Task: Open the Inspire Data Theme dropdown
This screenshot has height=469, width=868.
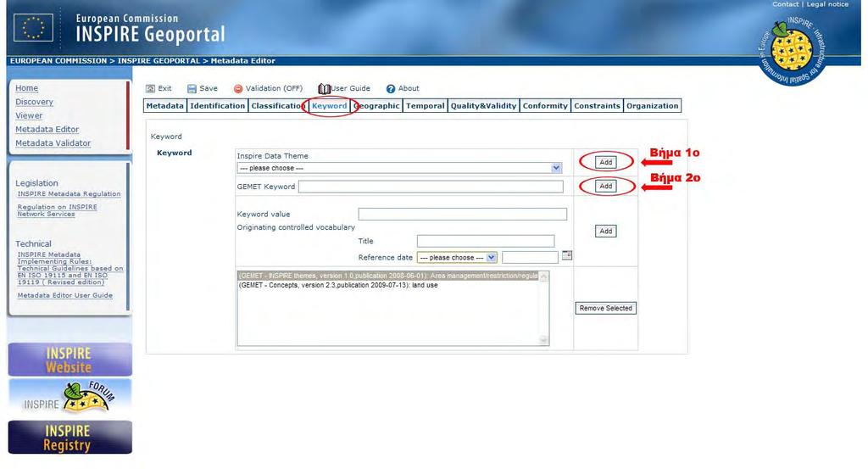Action: tap(399, 168)
